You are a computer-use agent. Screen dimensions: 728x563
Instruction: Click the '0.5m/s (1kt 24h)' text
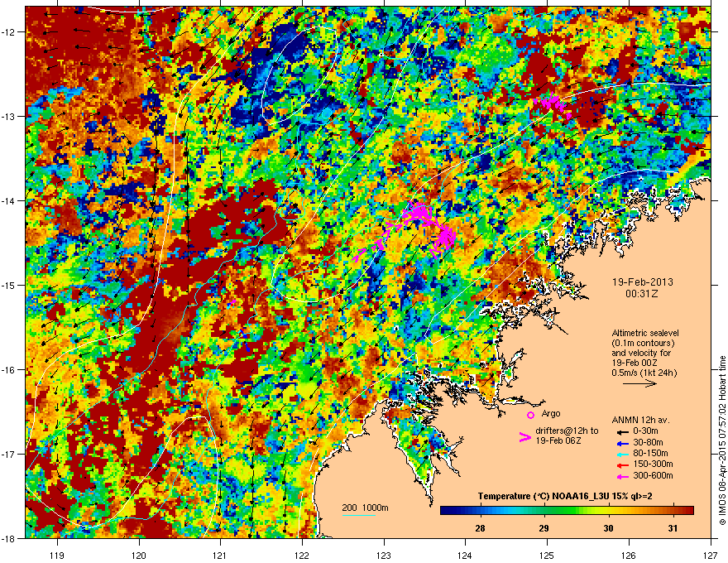(x=644, y=373)
